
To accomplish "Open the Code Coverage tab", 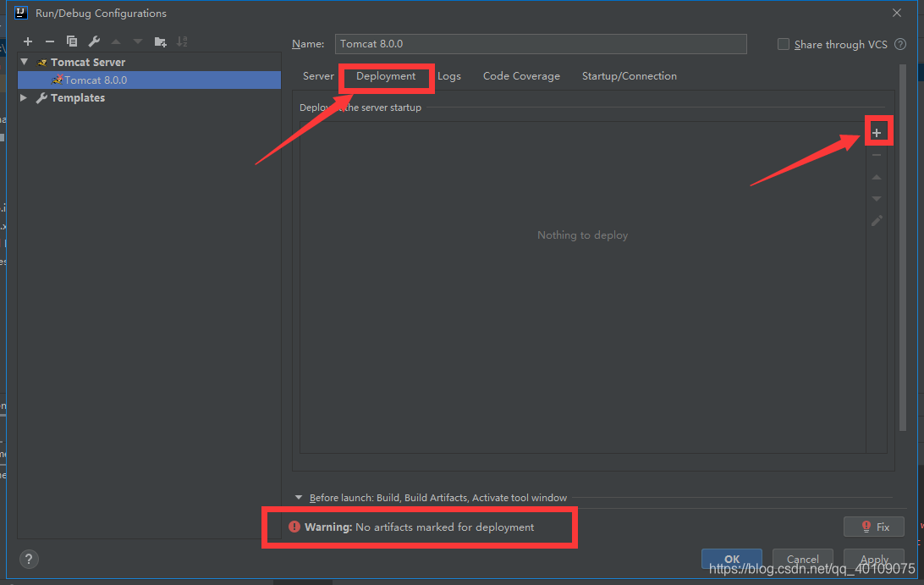I will click(x=521, y=76).
